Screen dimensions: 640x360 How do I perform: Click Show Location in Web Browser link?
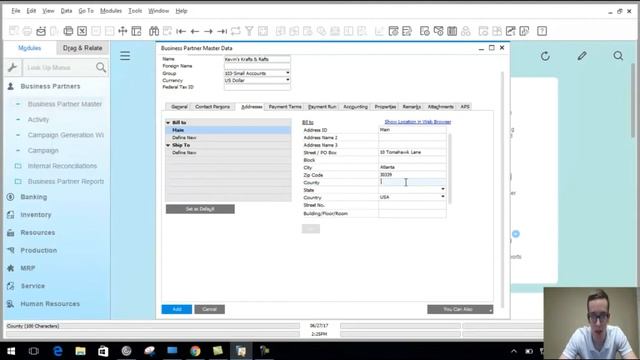[x=418, y=122]
